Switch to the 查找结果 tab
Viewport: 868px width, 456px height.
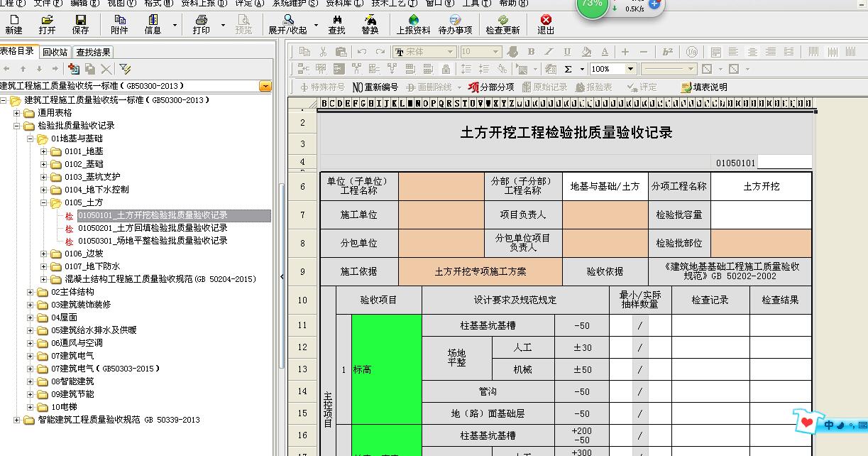93,52
